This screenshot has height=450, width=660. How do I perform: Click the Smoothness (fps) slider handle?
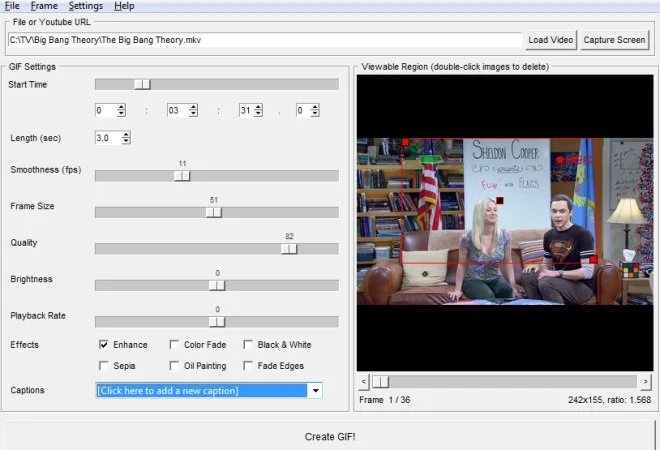click(182, 176)
